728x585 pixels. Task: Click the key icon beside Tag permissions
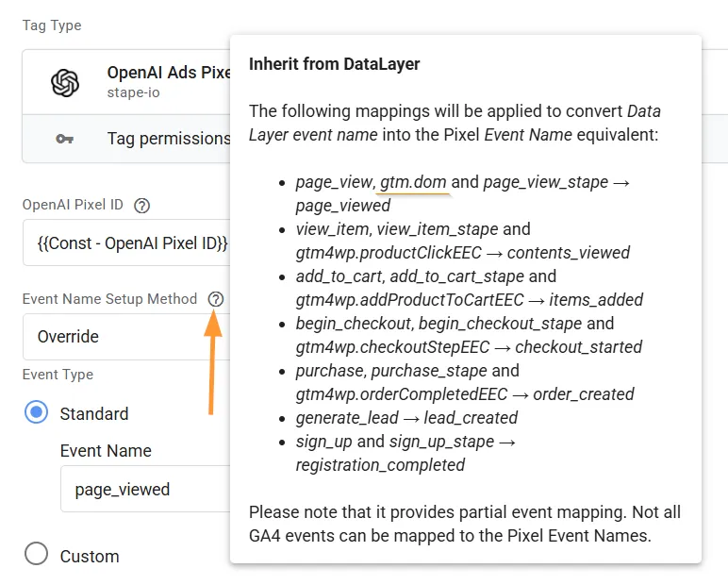click(64, 139)
